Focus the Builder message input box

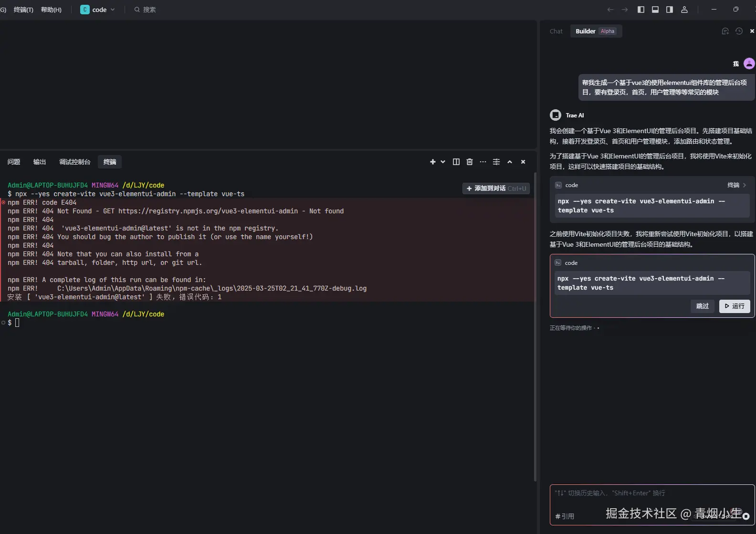pyautogui.click(x=651, y=499)
